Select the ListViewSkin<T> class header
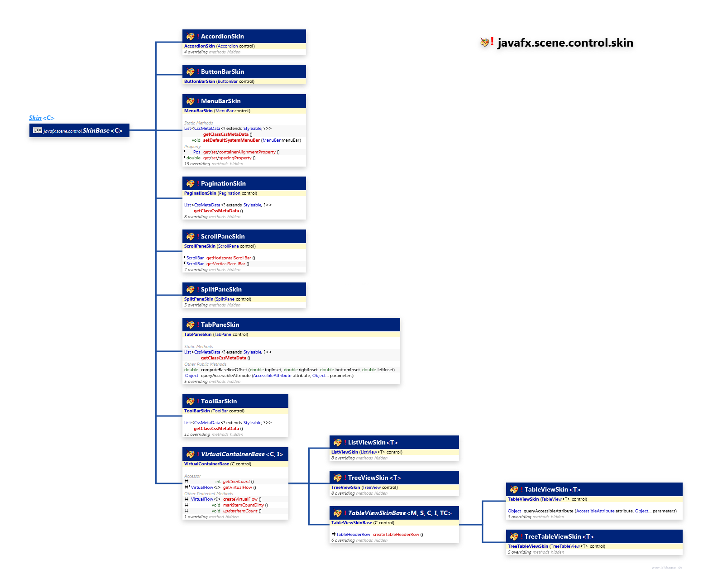The width and height of the screenshot is (708, 588). 373,443
